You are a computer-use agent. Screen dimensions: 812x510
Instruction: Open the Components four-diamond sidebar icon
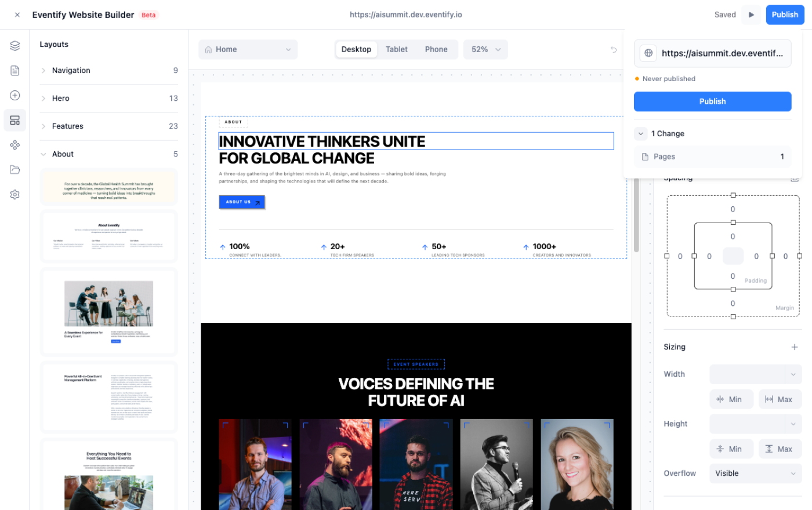coord(15,145)
